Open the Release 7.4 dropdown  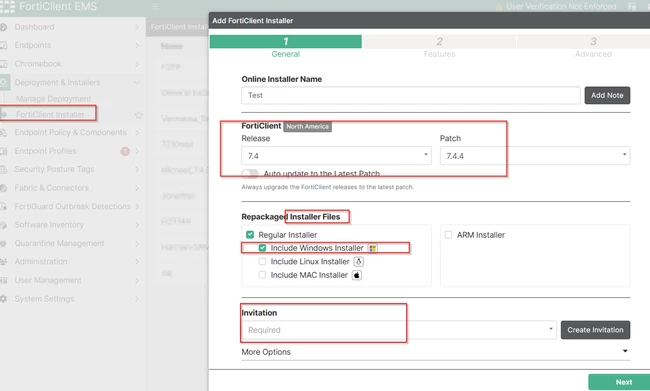(x=336, y=156)
